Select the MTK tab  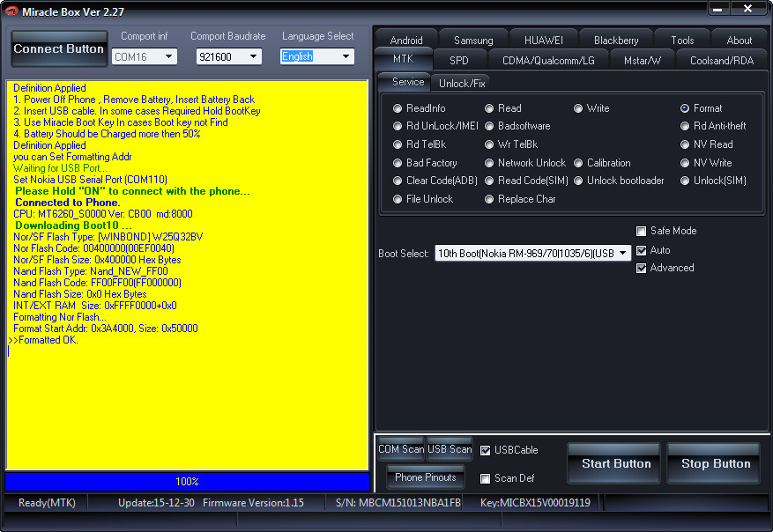(x=404, y=59)
